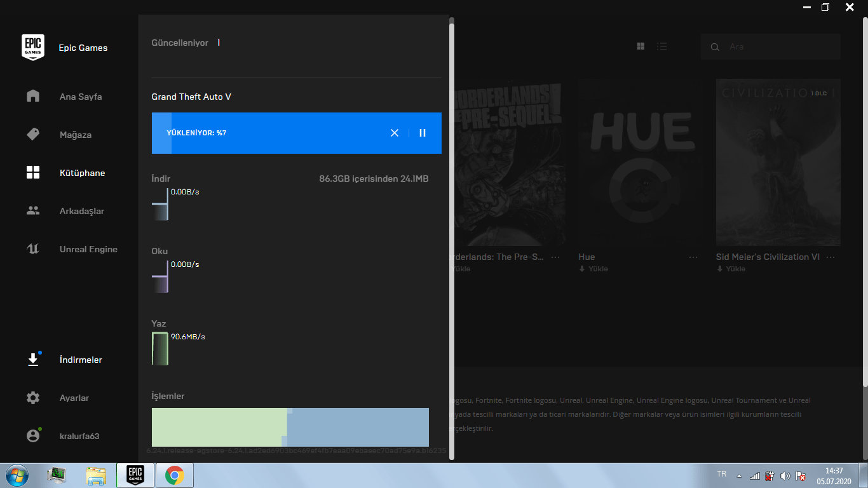Click Yükle under Hue
The width and height of the screenshot is (868, 488).
(x=593, y=269)
